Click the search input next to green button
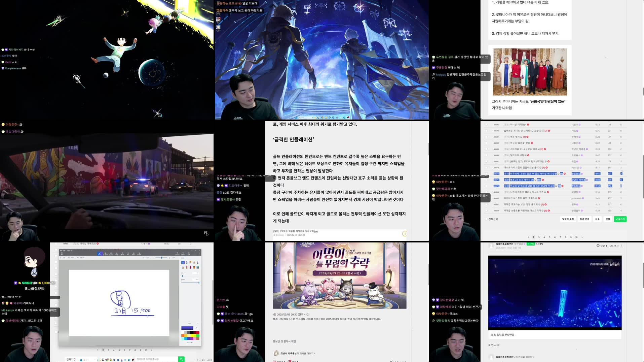 point(156,359)
